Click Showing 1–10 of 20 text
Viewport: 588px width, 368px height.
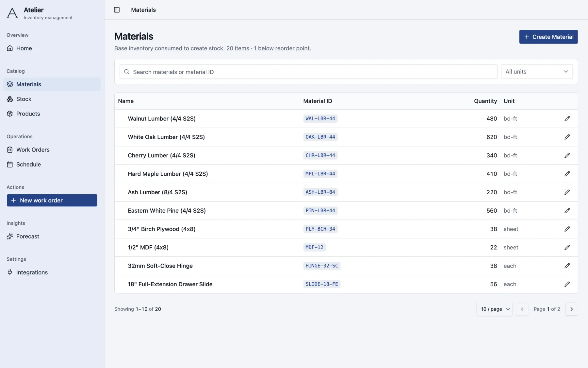pyautogui.click(x=138, y=309)
